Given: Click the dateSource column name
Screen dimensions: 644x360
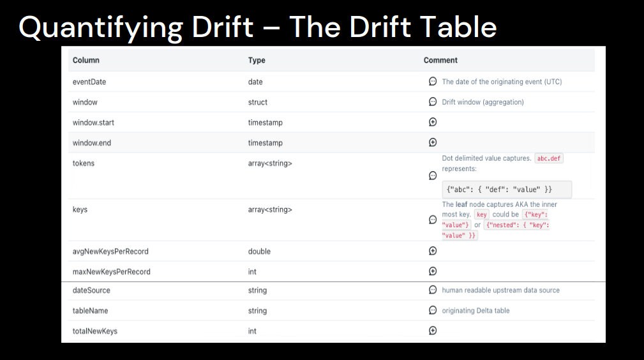Looking at the screenshot, I should point(91,290).
